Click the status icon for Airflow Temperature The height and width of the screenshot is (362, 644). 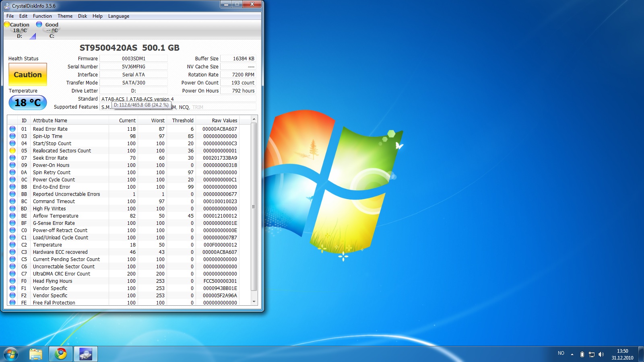[12, 216]
